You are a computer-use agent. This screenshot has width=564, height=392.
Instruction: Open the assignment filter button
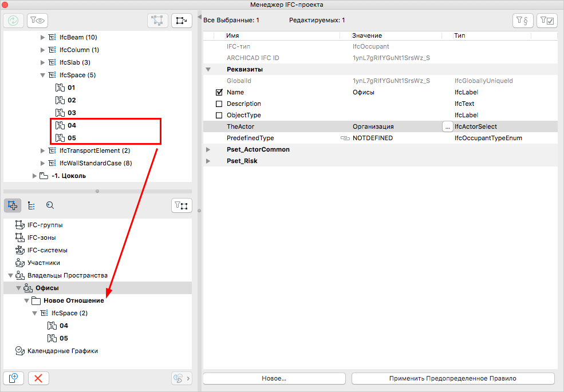(182, 205)
